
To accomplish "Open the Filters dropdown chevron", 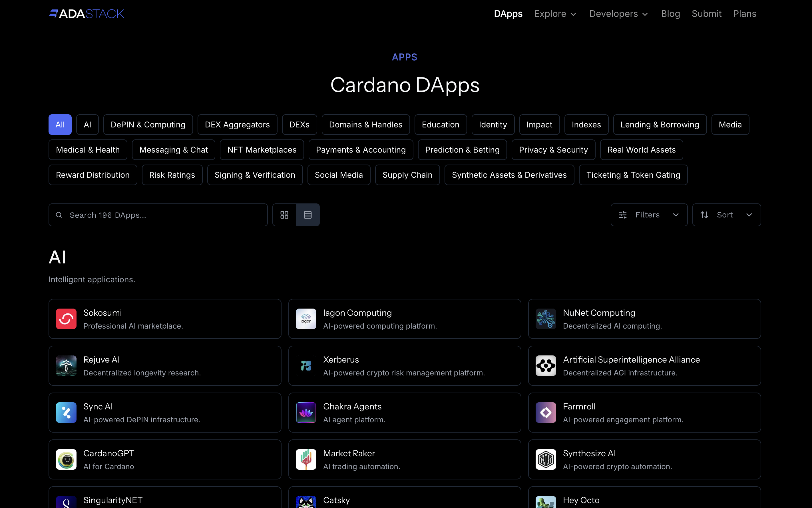I will tap(676, 215).
